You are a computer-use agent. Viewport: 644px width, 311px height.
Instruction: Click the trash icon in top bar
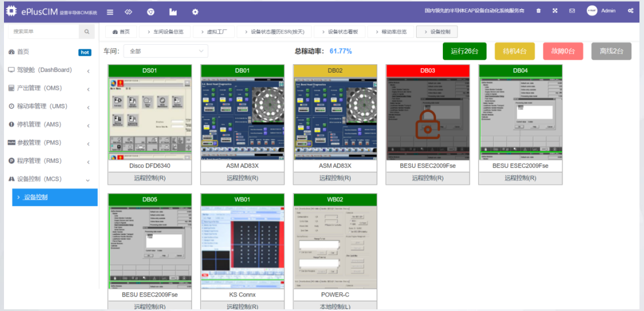[x=538, y=11]
